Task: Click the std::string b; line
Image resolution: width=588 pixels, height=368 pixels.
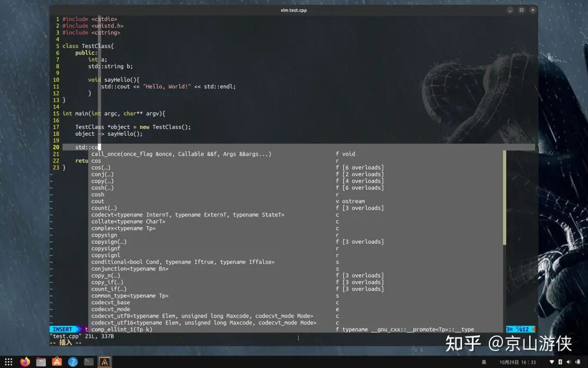Action: tap(110, 67)
